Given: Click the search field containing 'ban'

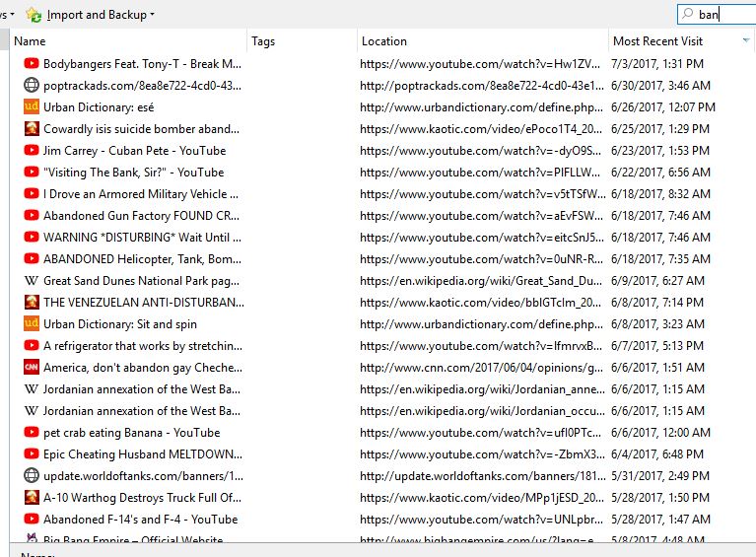Looking at the screenshot, I should (717, 15).
